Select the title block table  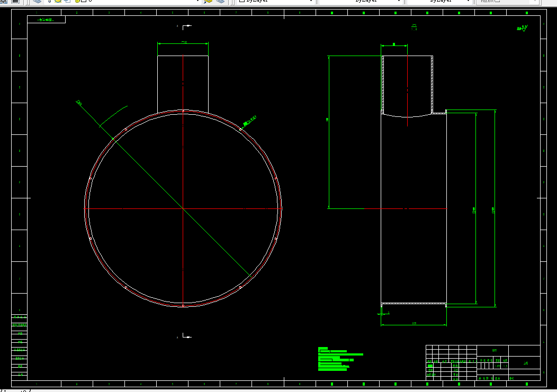(x=483, y=362)
